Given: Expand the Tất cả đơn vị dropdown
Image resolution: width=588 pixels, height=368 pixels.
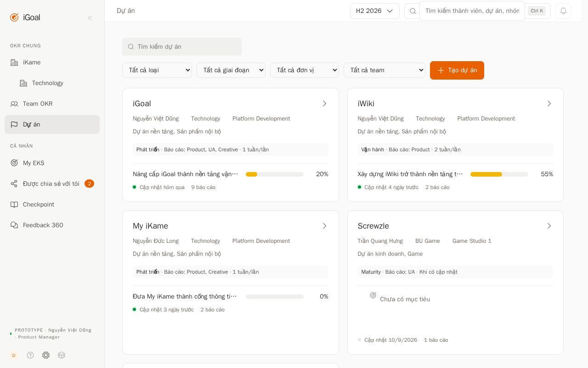Looking at the screenshot, I should (305, 70).
